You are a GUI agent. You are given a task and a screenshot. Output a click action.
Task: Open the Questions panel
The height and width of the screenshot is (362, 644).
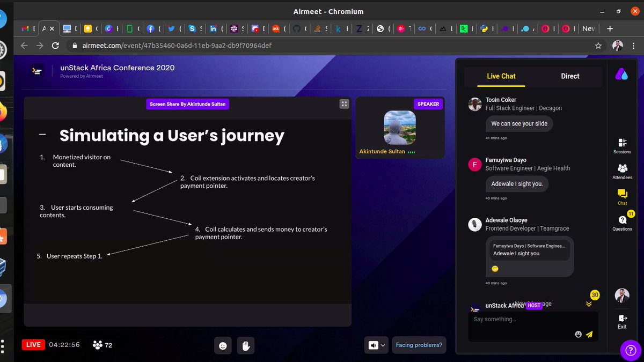click(622, 223)
